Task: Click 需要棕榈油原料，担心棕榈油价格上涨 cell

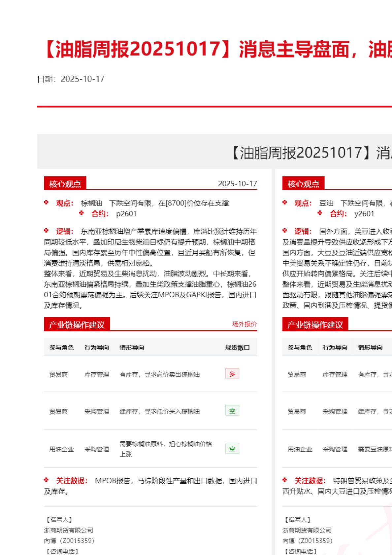Action: tap(166, 449)
